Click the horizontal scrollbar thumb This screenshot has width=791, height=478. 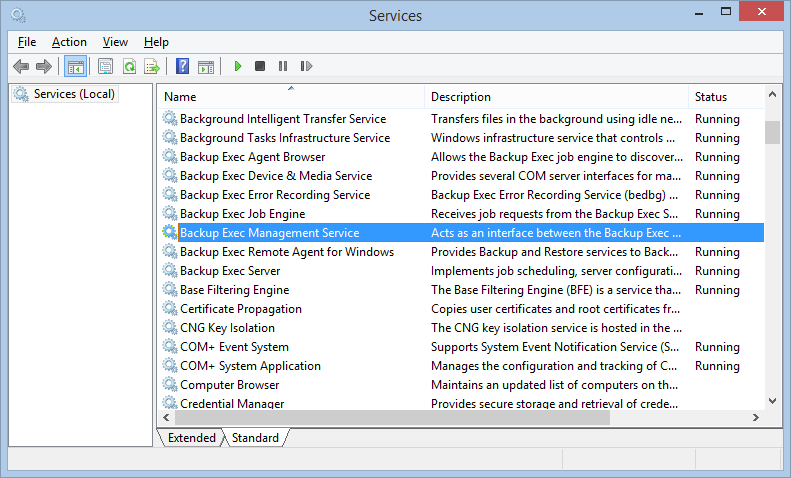(392, 417)
